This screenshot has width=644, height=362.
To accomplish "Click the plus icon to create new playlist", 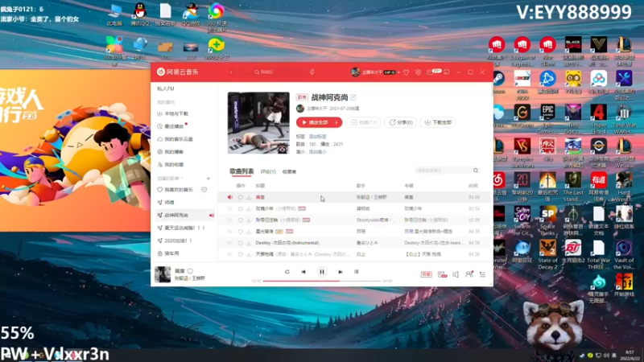I will click(208, 179).
